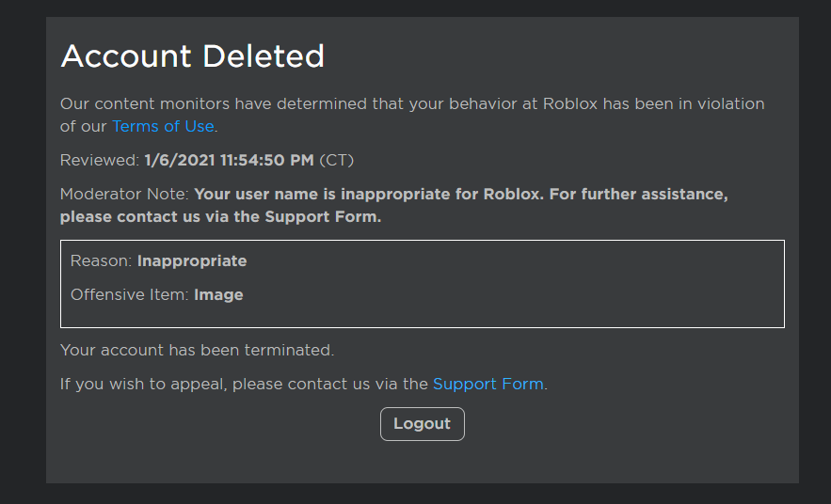Click the review time 11:54:50 PM

click(x=266, y=161)
